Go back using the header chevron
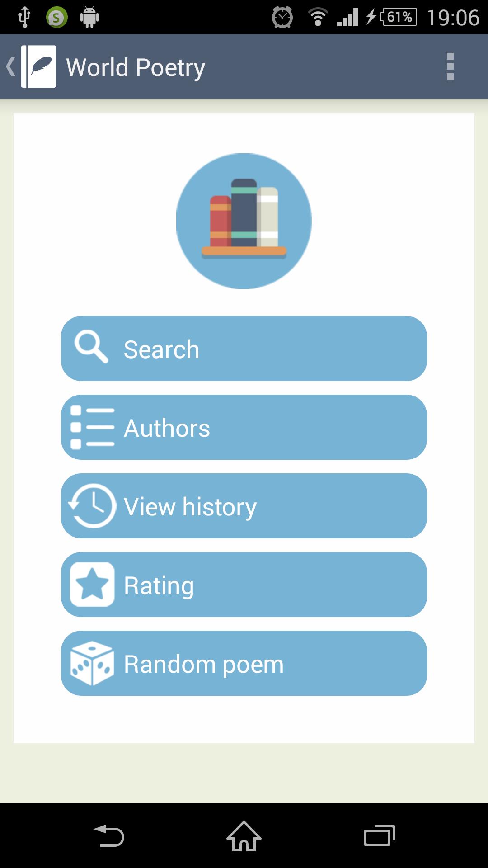The image size is (488, 868). pos(10,66)
